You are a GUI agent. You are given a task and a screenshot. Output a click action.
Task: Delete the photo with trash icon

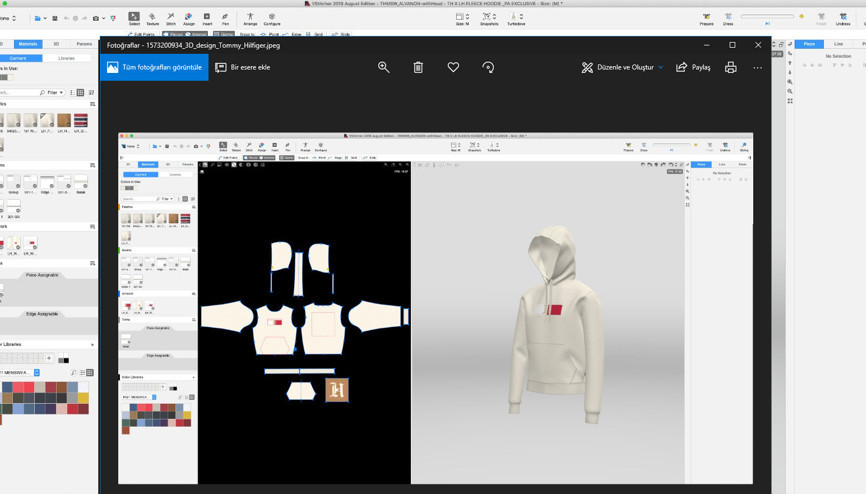418,67
